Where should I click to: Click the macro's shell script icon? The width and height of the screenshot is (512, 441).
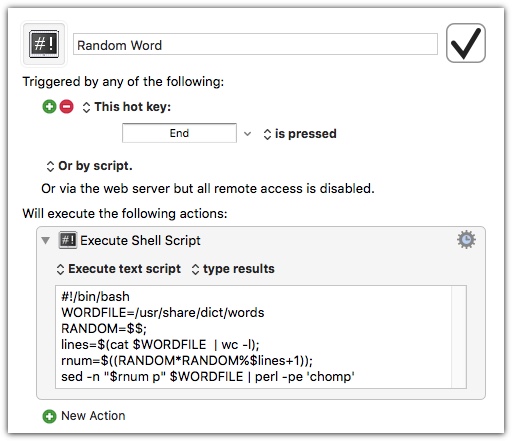coord(44,44)
